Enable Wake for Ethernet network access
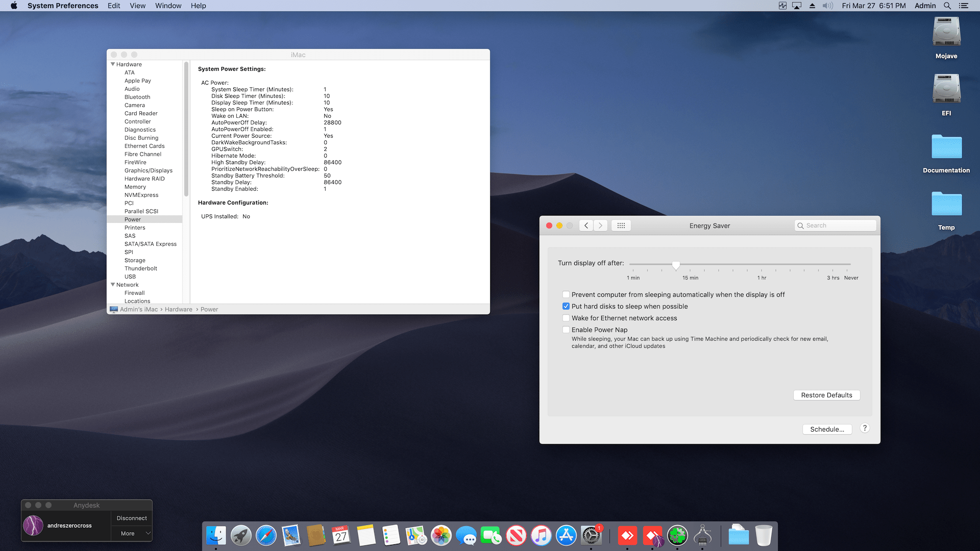980x551 pixels. pyautogui.click(x=566, y=318)
